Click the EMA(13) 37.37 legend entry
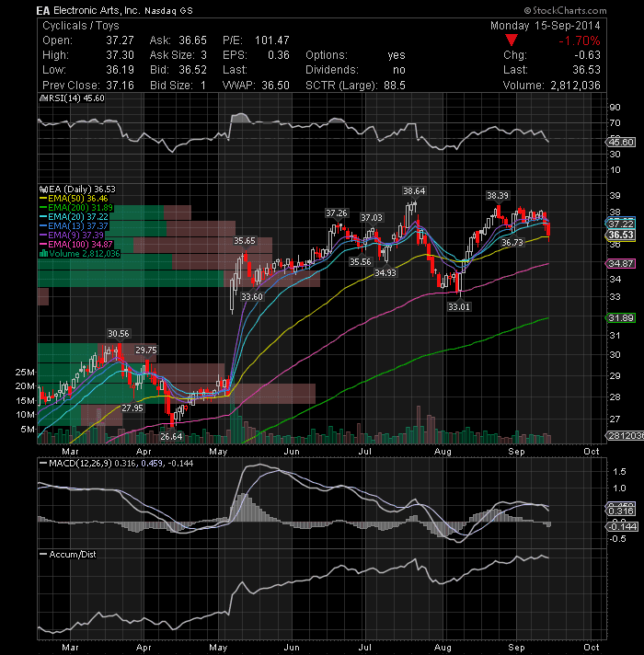This screenshot has height=655, width=644. (74, 226)
